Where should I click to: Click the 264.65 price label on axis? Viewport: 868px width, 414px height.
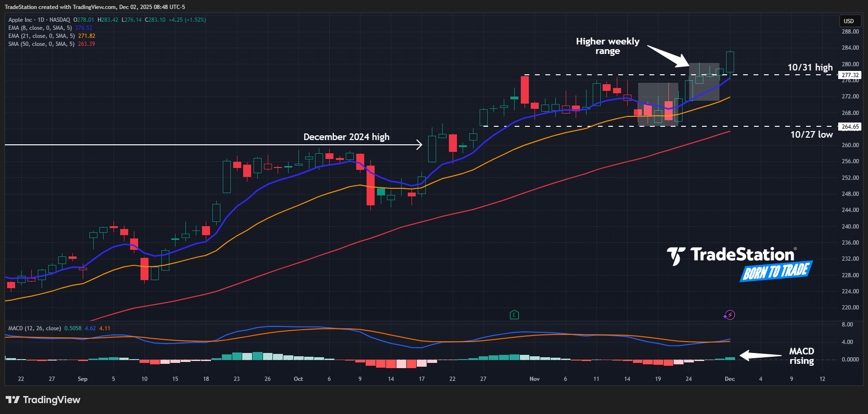[x=850, y=127]
